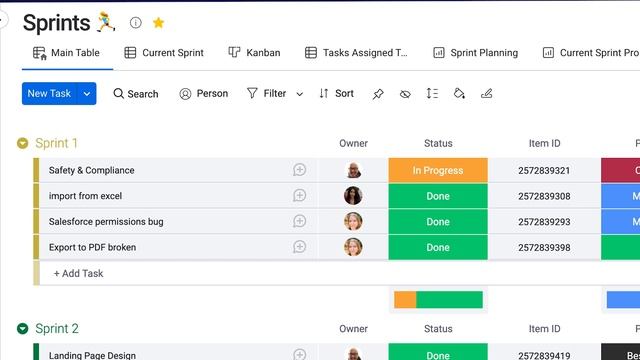Click the New Task button
Image resolution: width=640 pixels, height=360 pixels.
pos(49,93)
